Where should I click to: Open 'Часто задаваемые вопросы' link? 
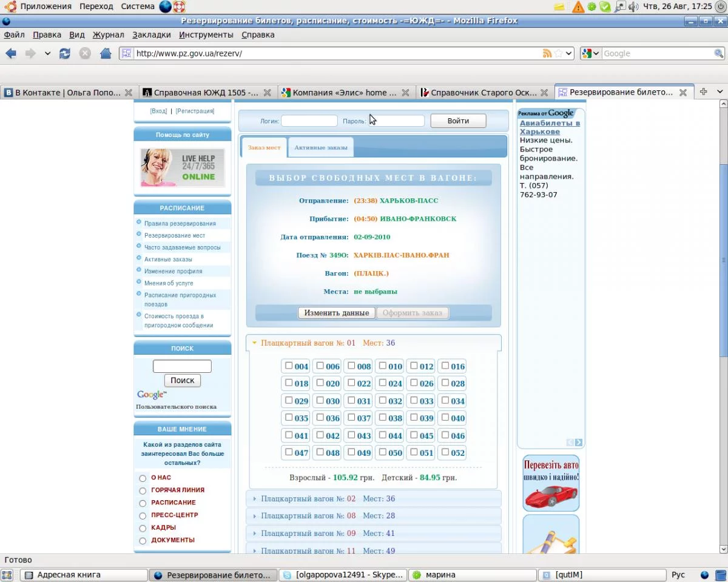(183, 247)
